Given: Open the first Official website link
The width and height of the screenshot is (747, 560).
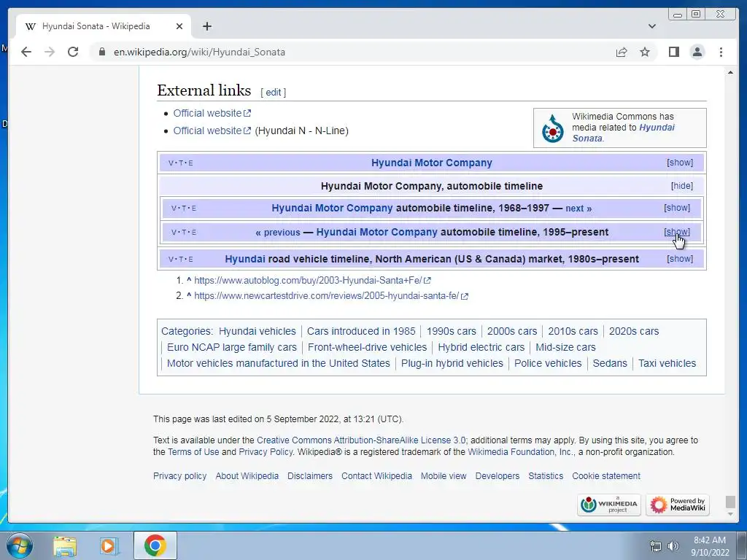Looking at the screenshot, I should (212, 113).
